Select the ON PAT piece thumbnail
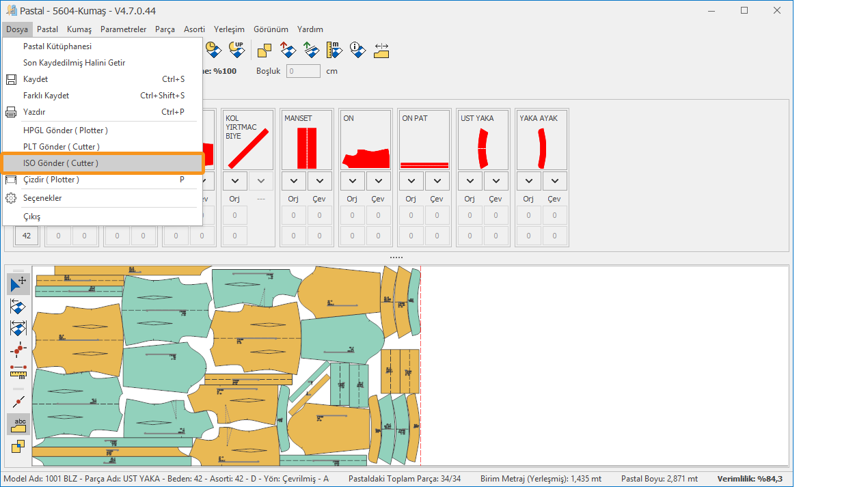This screenshot has width=868, height=487. click(424, 139)
